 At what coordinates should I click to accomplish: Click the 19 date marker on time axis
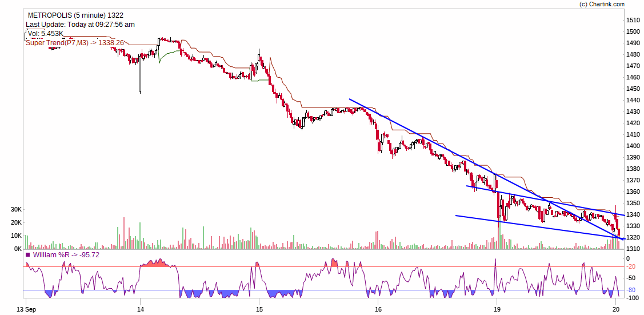click(x=497, y=309)
